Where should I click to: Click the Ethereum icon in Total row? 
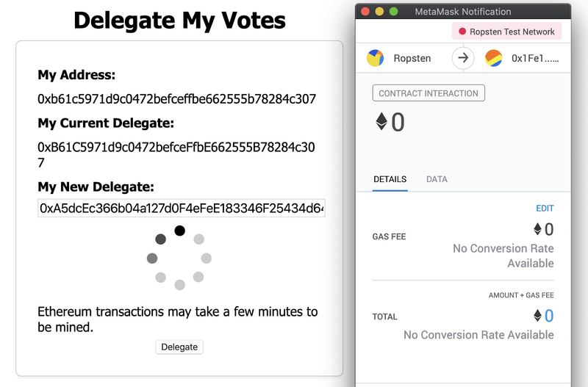[538, 316]
